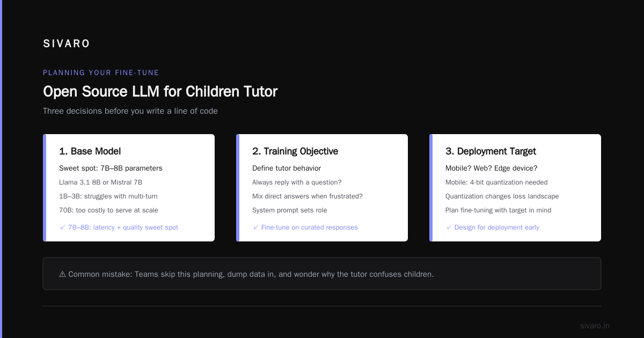Click 'Mix direct answers when frustrated?' line
The height and width of the screenshot is (338, 644).
(x=308, y=196)
